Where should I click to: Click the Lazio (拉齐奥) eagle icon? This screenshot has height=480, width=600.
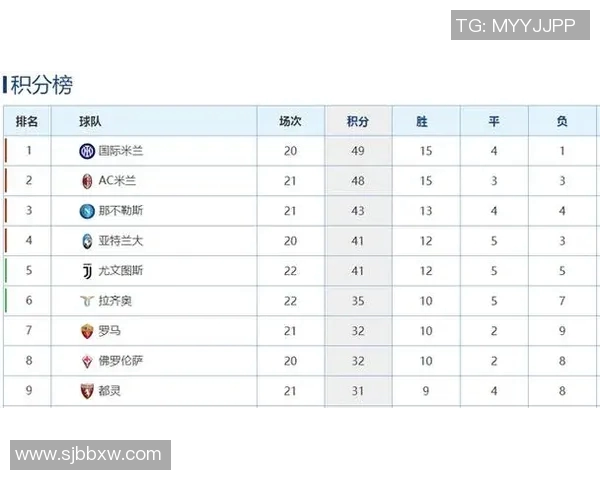(x=87, y=301)
